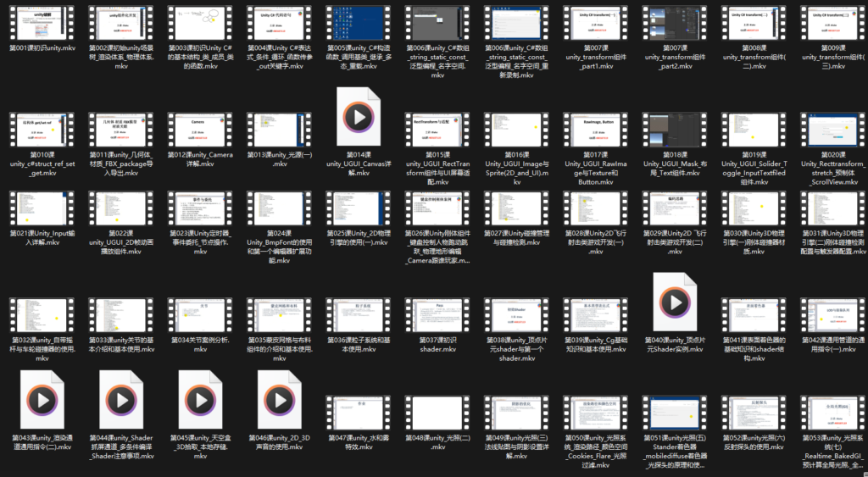Click the sketch thumbnail of 第003课初识Unity C#
This screenshot has height=477, width=868.
pos(200,23)
